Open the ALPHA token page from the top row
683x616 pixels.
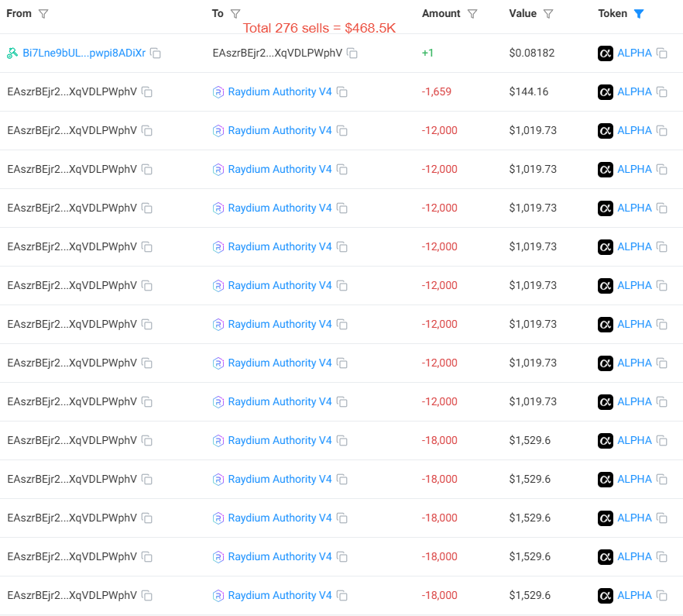coord(634,53)
